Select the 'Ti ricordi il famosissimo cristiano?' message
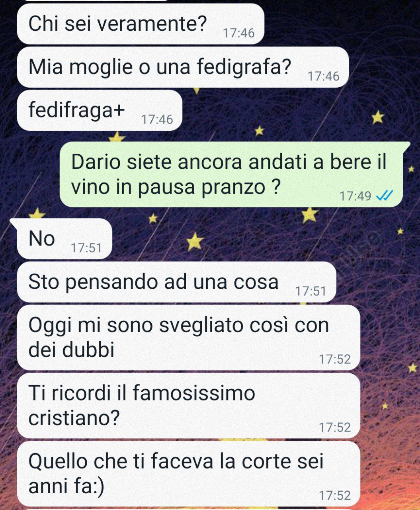The height and width of the screenshot is (510, 420). [189, 406]
